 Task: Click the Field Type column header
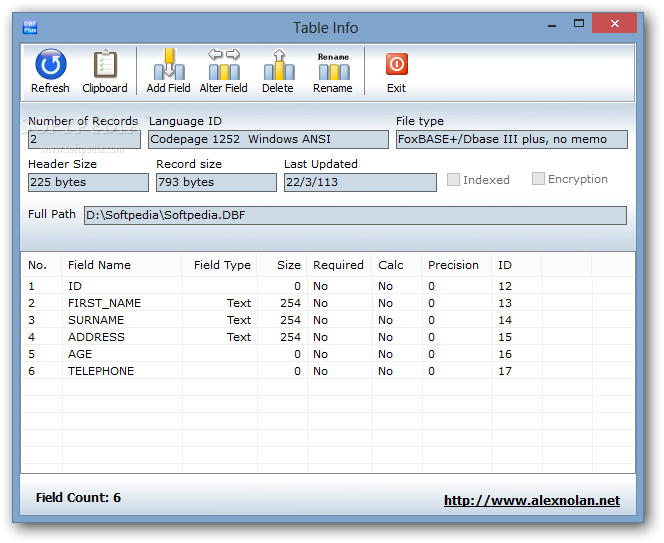pos(219,265)
